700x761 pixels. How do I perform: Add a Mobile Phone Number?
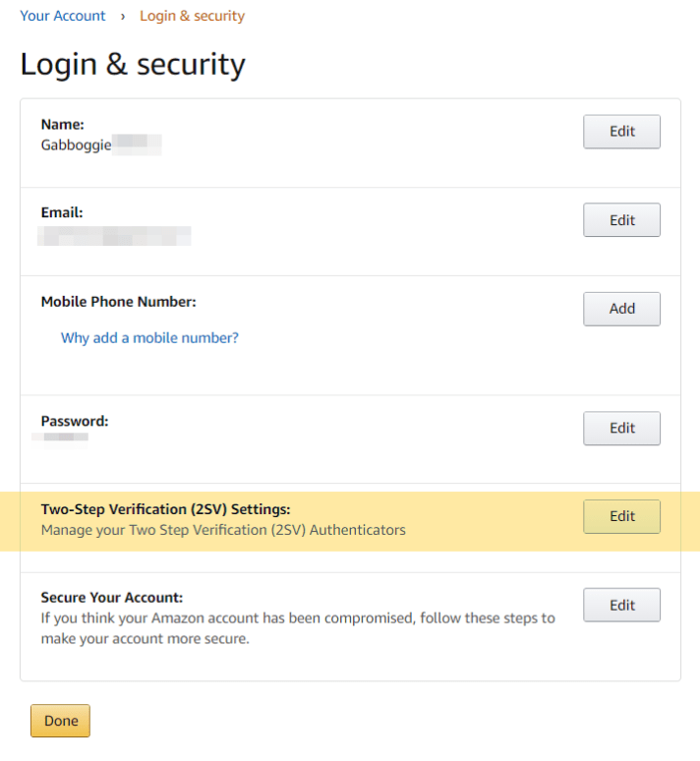(621, 309)
